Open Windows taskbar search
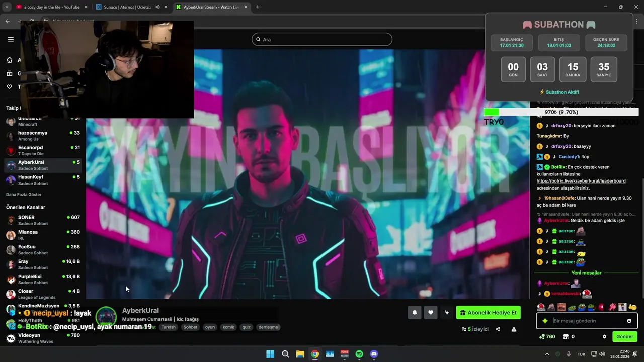Viewport: 644px width, 362px height. click(285, 354)
